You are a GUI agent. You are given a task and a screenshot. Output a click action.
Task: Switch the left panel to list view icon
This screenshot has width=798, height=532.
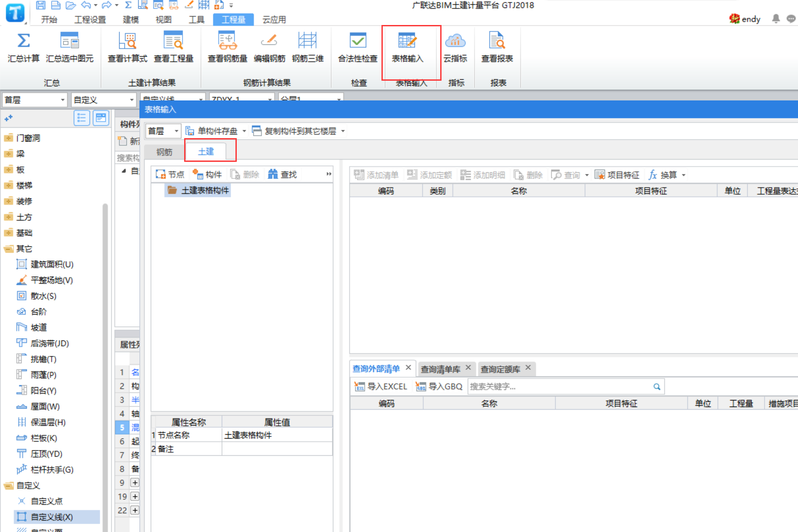click(x=82, y=118)
